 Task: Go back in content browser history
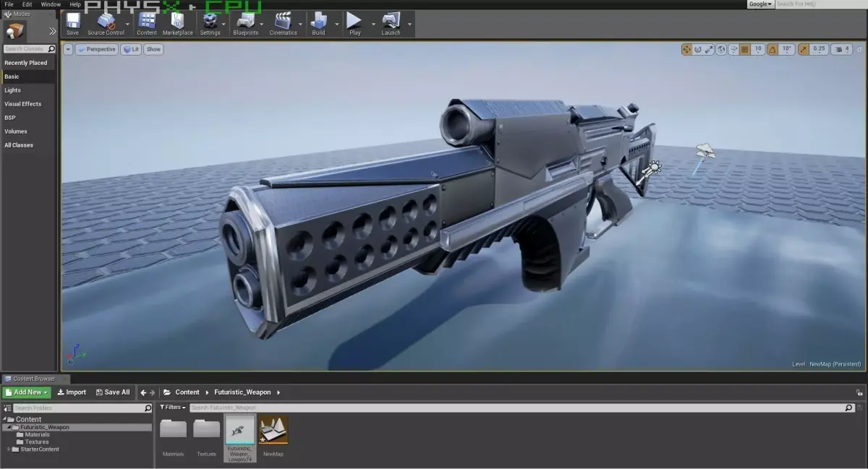pos(143,392)
